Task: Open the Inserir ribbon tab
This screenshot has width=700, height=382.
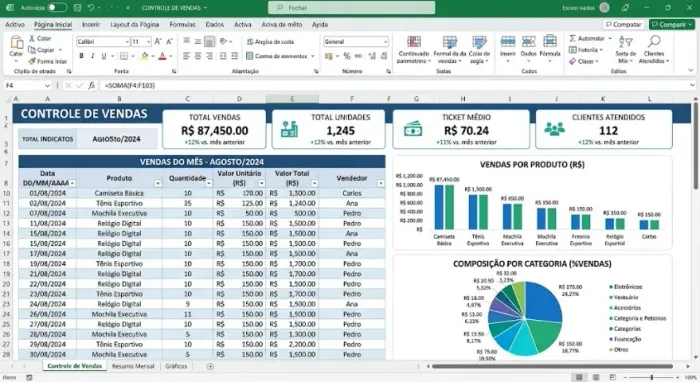Action: [91, 25]
